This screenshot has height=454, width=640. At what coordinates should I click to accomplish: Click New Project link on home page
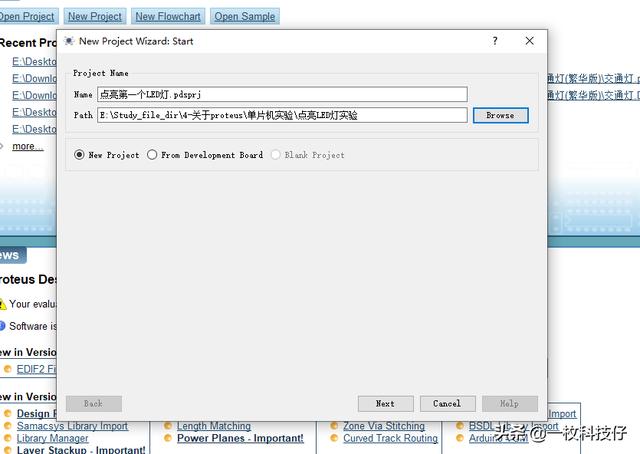pyautogui.click(x=95, y=16)
